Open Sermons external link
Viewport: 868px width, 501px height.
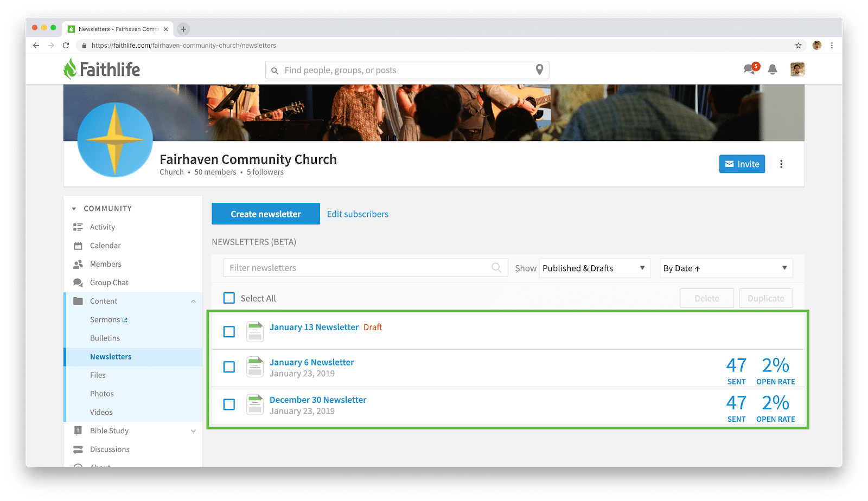108,320
